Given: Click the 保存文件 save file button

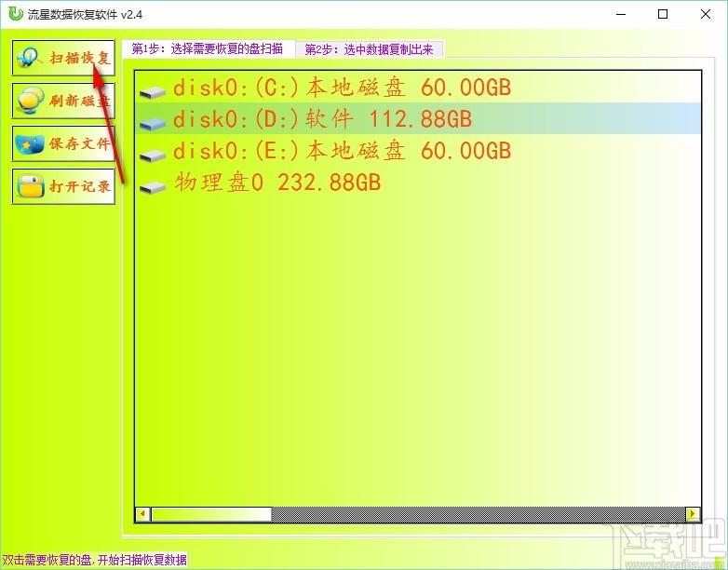Looking at the screenshot, I should (63, 143).
